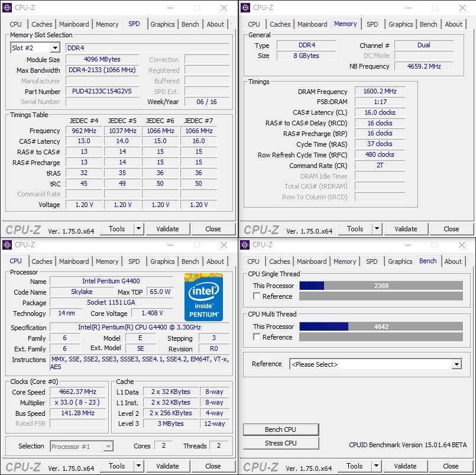Click the Channel # Dual value

pos(424,45)
